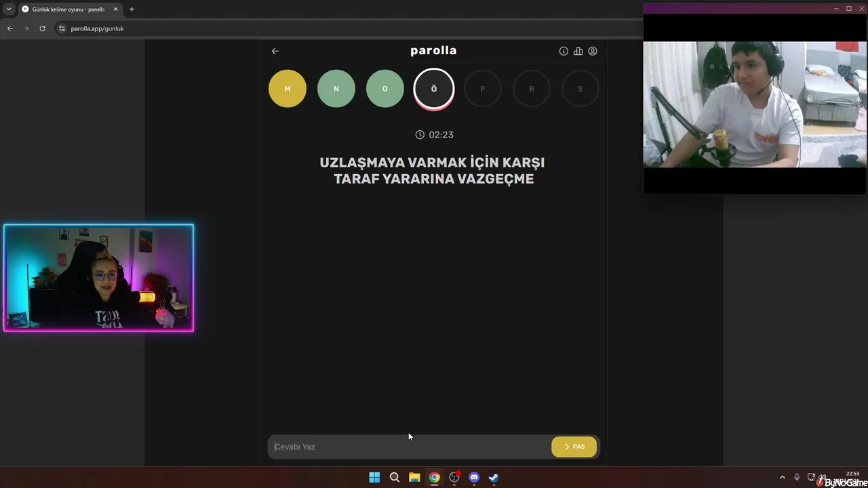Select the dim R letter circle
This screenshot has width=868, height=488.
(532, 89)
